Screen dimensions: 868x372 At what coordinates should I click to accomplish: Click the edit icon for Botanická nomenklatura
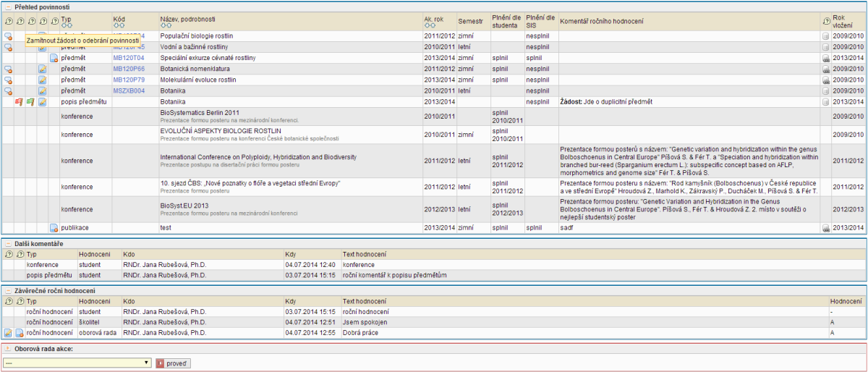42,69
